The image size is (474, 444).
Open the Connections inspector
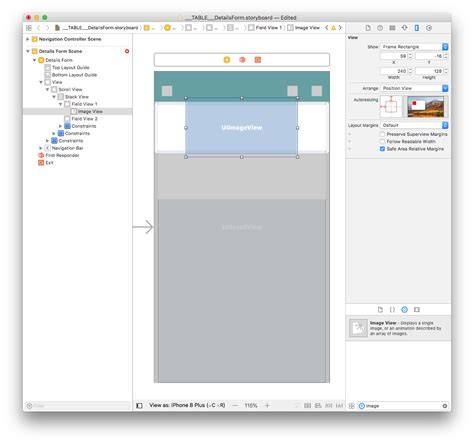429,28
